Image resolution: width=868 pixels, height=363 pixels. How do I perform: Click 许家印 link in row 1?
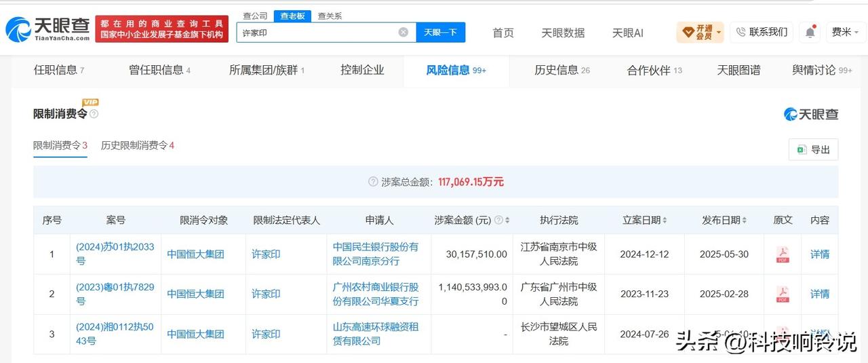click(x=266, y=254)
